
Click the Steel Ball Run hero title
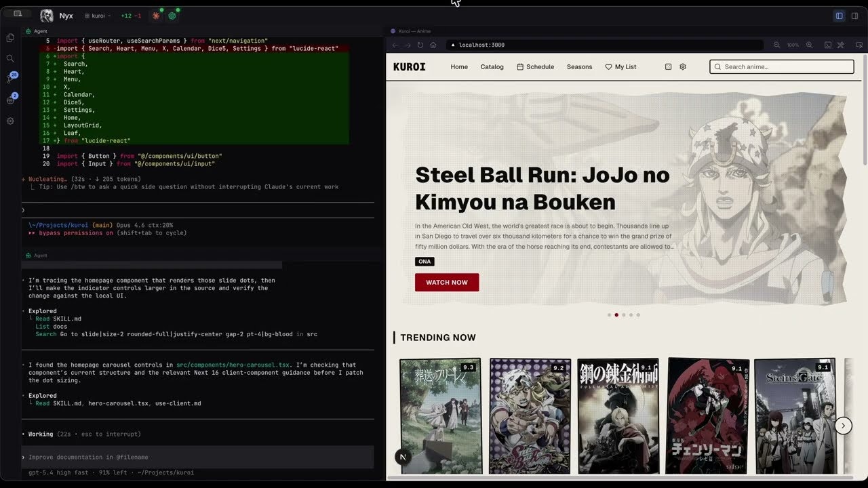[x=542, y=188]
